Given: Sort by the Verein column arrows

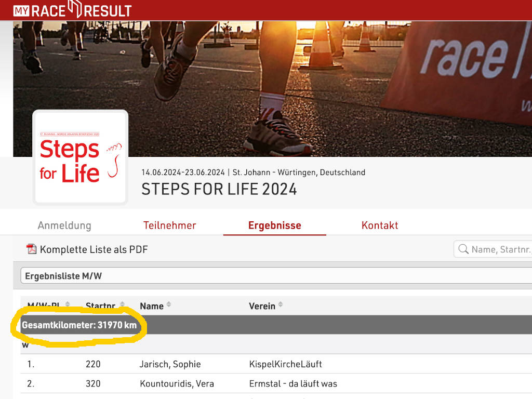Looking at the screenshot, I should [280, 304].
